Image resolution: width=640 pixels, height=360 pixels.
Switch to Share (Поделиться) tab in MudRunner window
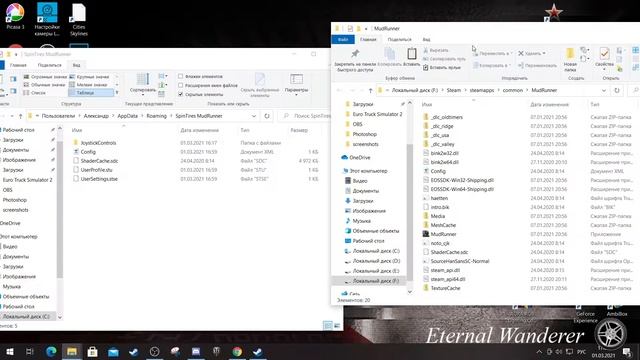399,39
